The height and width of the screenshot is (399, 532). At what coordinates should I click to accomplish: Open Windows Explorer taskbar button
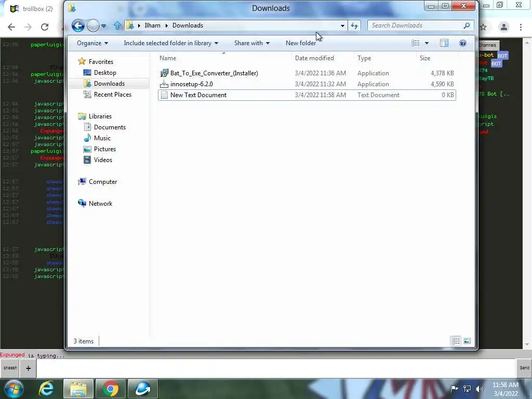pos(78,389)
